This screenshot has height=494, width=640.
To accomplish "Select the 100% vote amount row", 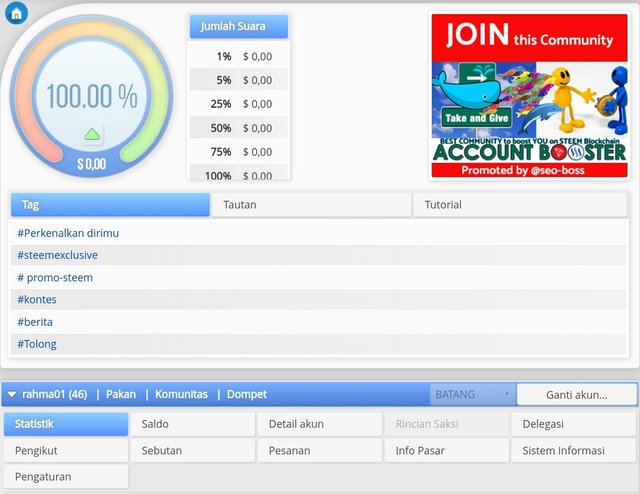I will click(239, 174).
